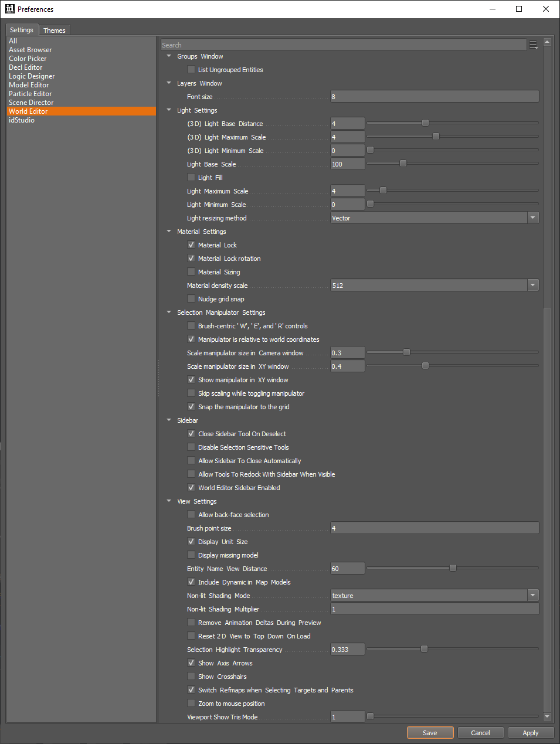Click Entity Name View Distance slider handle
The image size is (560, 744).
click(453, 568)
